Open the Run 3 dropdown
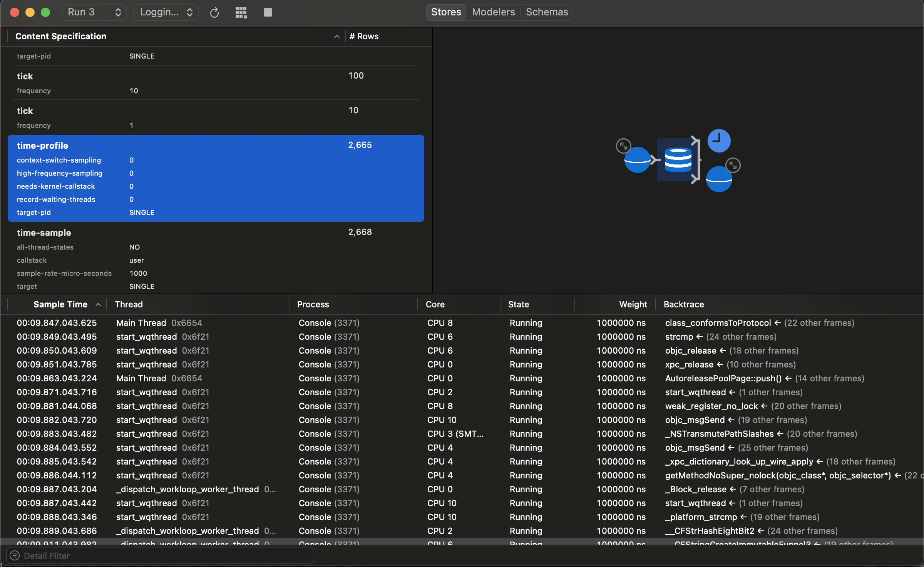This screenshot has width=924, height=567. (94, 12)
